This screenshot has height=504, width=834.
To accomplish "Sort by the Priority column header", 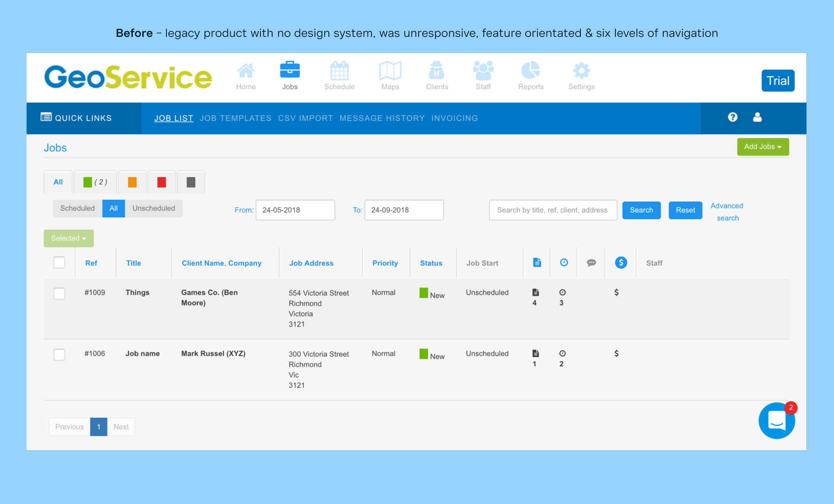I will [x=385, y=263].
